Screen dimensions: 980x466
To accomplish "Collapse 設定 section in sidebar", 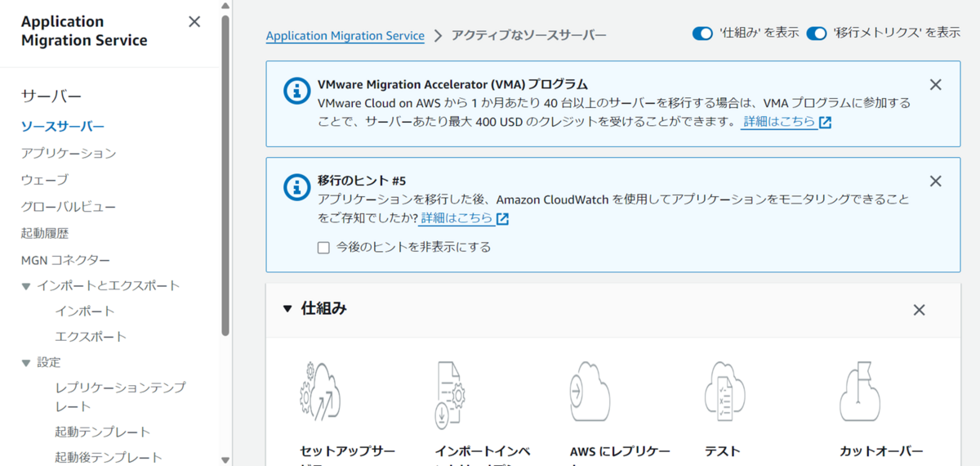I will pyautogui.click(x=26, y=362).
